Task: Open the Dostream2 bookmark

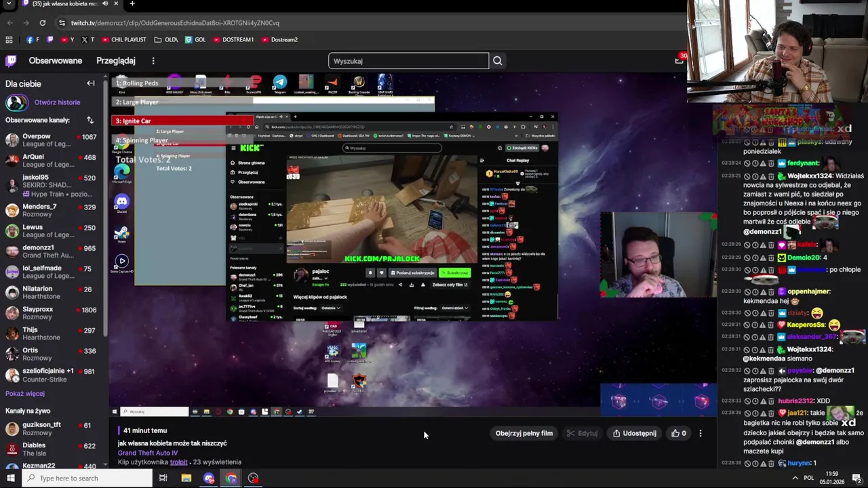Action: (x=279, y=39)
